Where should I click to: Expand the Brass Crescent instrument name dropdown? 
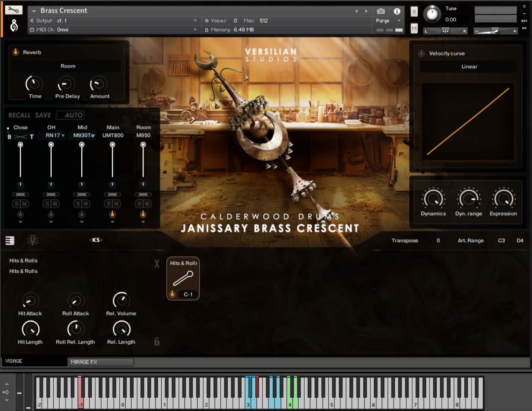coord(34,11)
